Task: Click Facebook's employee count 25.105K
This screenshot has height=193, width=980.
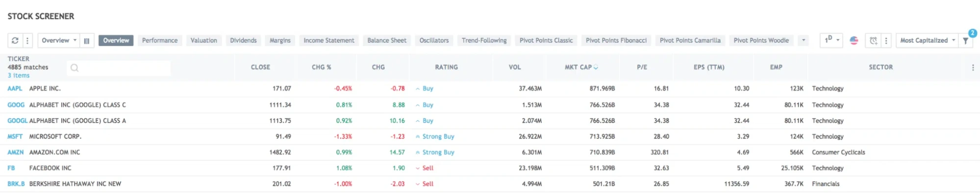Action: [x=792, y=168]
